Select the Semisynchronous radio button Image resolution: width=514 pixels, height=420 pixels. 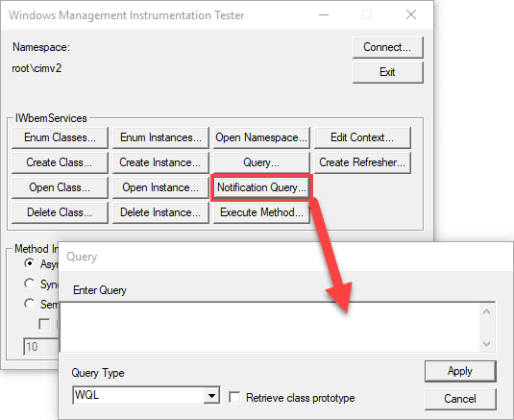coord(30,304)
